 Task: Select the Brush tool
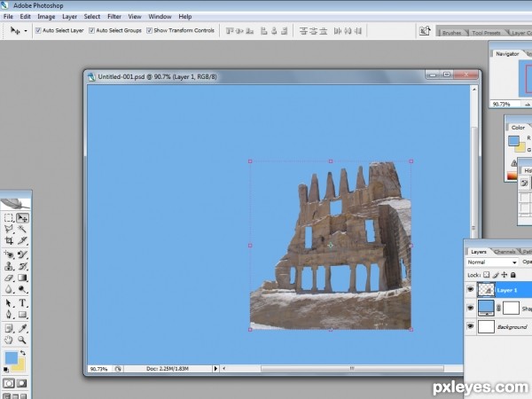click(22, 254)
